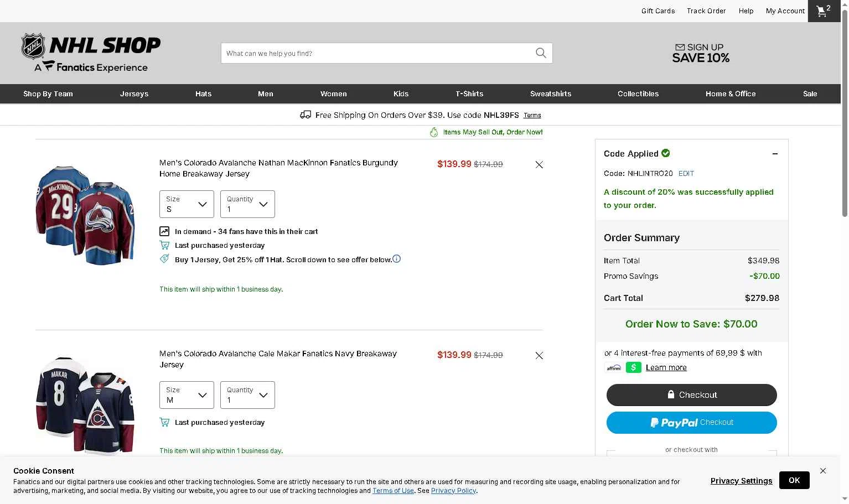This screenshot has height=504, width=849.
Task: Click the black Checkout button
Action: pos(692,395)
